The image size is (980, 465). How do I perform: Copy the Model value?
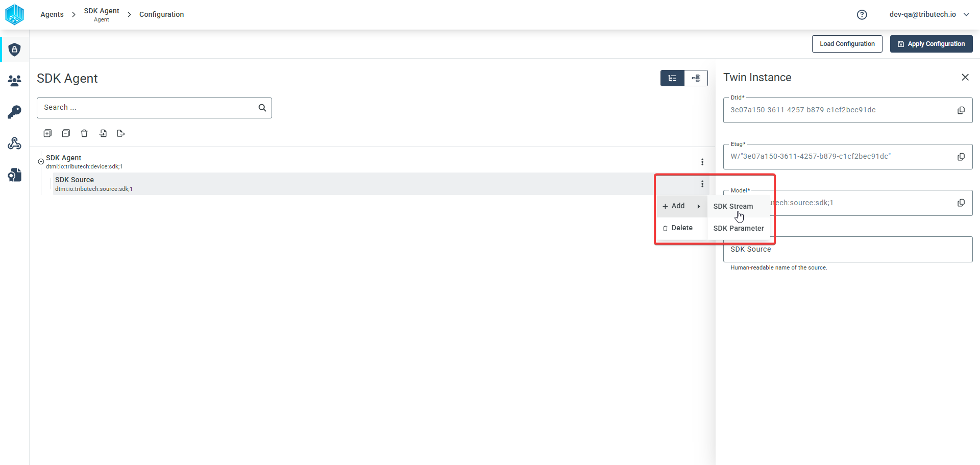click(961, 203)
